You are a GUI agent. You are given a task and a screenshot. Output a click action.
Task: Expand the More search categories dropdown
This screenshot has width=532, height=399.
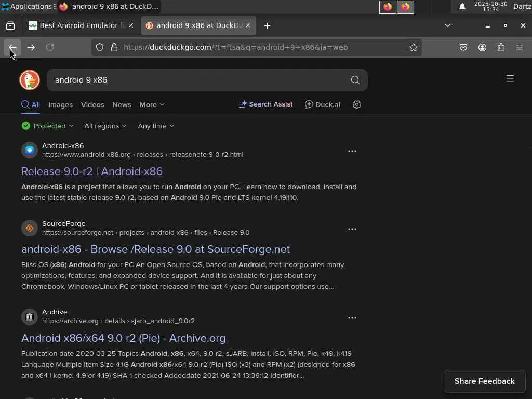click(x=152, y=105)
